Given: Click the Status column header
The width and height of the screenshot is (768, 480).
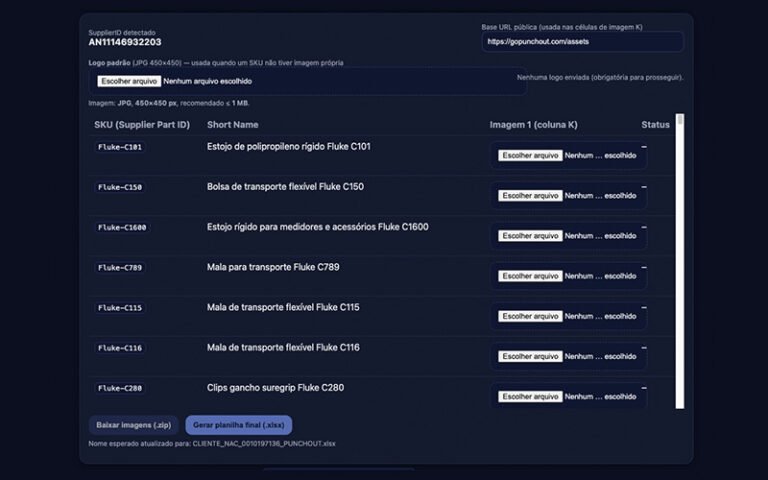Looking at the screenshot, I should click(x=655, y=125).
